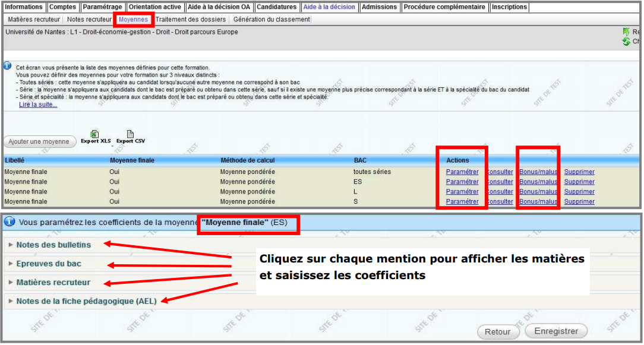Go to Génération du classement sub-tab
The width and height of the screenshot is (644, 345).
[x=272, y=20]
